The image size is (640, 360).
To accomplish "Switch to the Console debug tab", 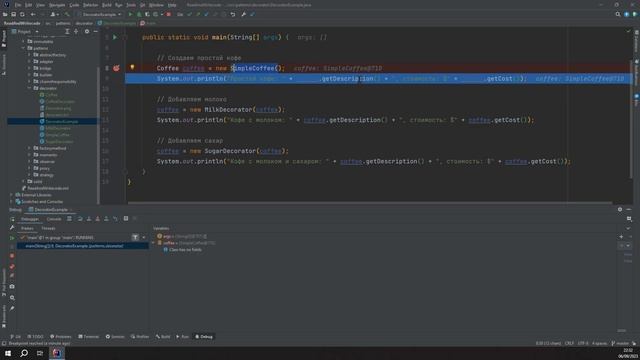I will 53,219.
